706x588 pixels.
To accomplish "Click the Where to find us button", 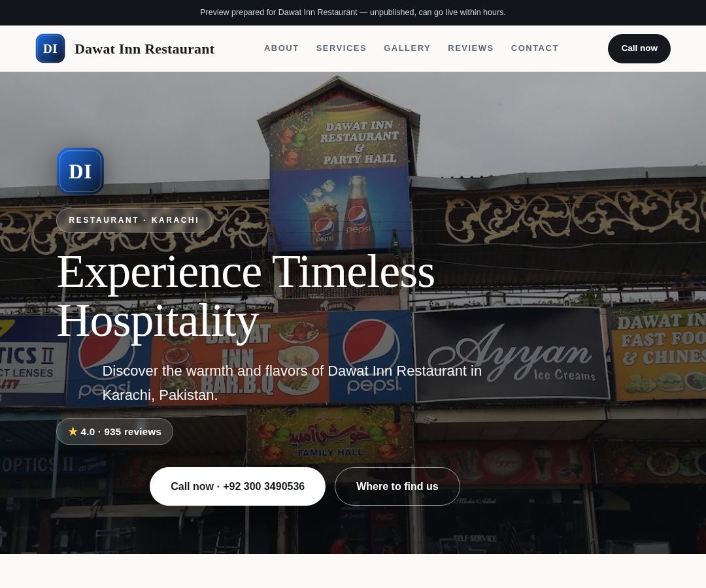I will [x=397, y=486].
